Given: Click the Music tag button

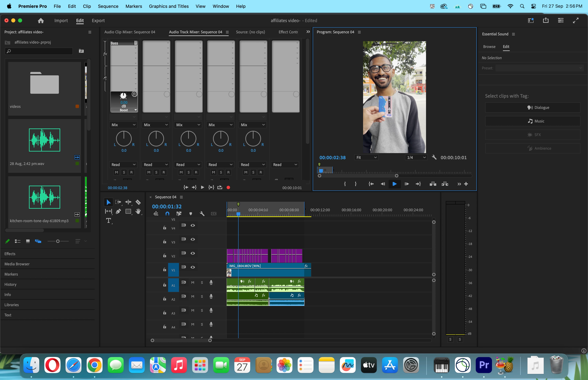Looking at the screenshot, I should pyautogui.click(x=533, y=121).
